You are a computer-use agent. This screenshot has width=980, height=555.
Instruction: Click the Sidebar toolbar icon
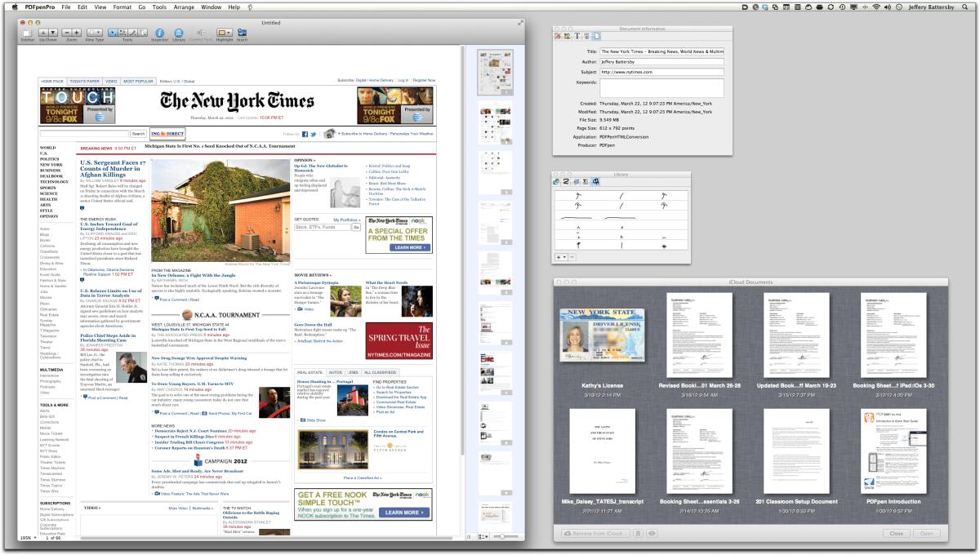(x=29, y=34)
